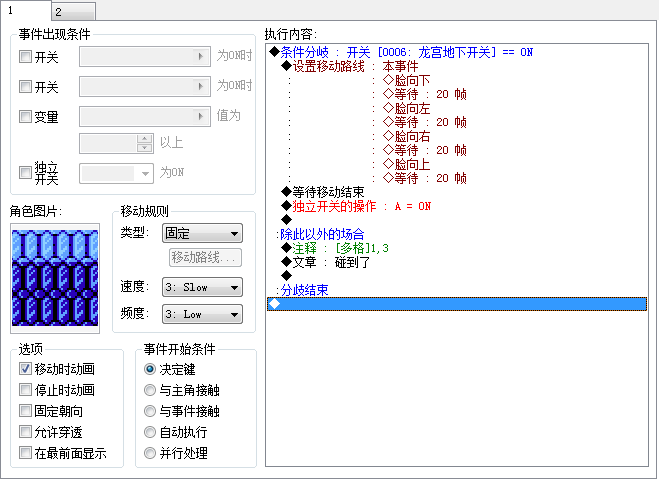Screen dimensions: 659x480
Task: Select the 决定键 trigger radio button
Action: (150, 369)
